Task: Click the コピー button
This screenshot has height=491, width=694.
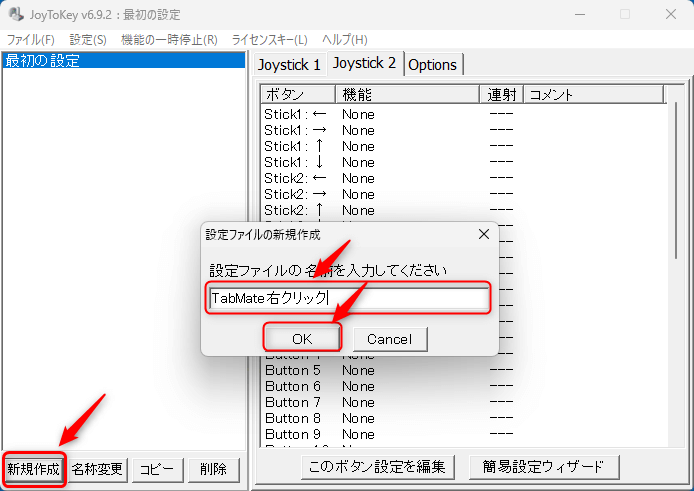Action: click(x=156, y=468)
